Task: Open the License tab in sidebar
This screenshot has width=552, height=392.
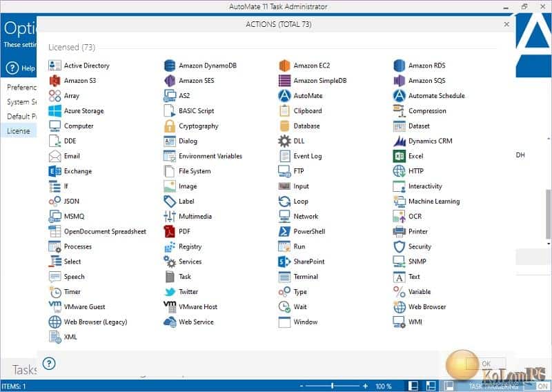Action: [19, 131]
